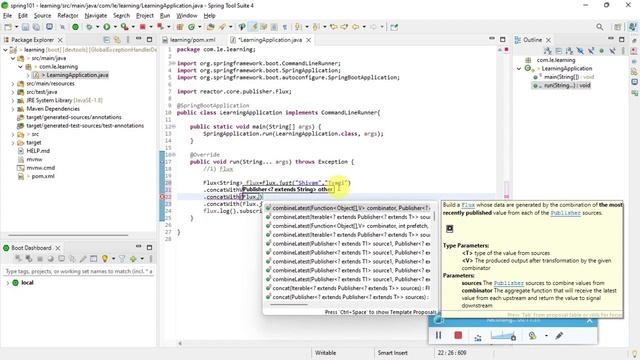The width and height of the screenshot is (640, 360).
Task: Toggle Hide Non-Public members green dot in Outline
Action: 602,51
